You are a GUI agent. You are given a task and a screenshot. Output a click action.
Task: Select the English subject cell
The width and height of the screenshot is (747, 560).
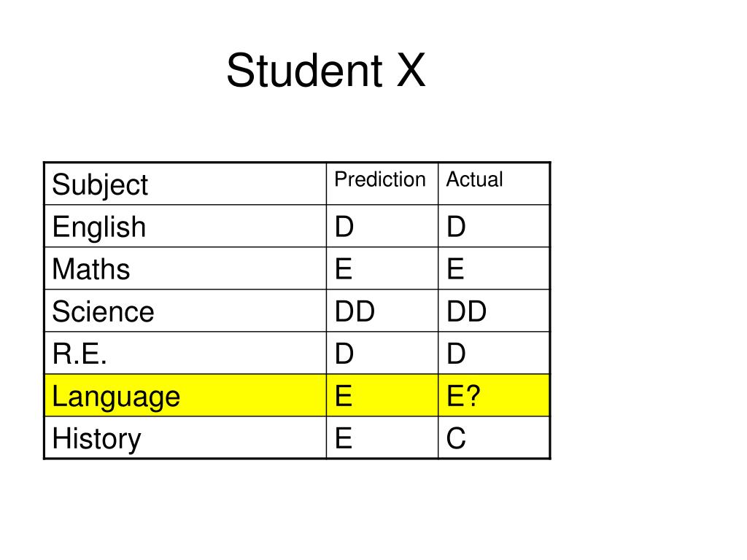pos(185,226)
